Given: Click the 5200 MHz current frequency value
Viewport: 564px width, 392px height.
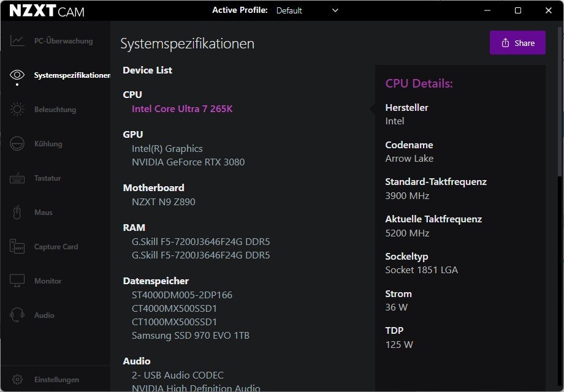Looking at the screenshot, I should (x=407, y=233).
